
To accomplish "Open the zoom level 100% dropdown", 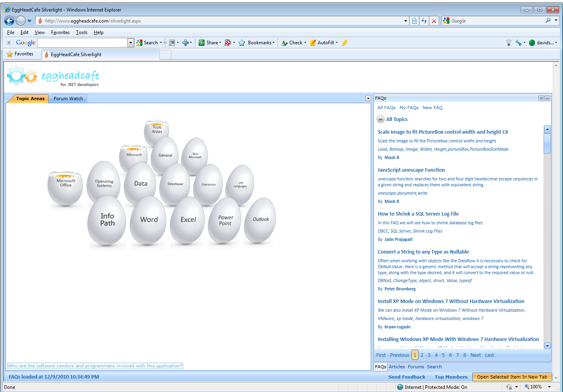I will pos(549,387).
